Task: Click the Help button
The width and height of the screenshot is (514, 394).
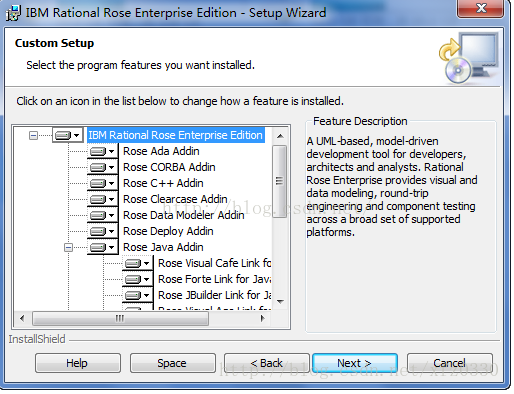Action: tap(78, 363)
